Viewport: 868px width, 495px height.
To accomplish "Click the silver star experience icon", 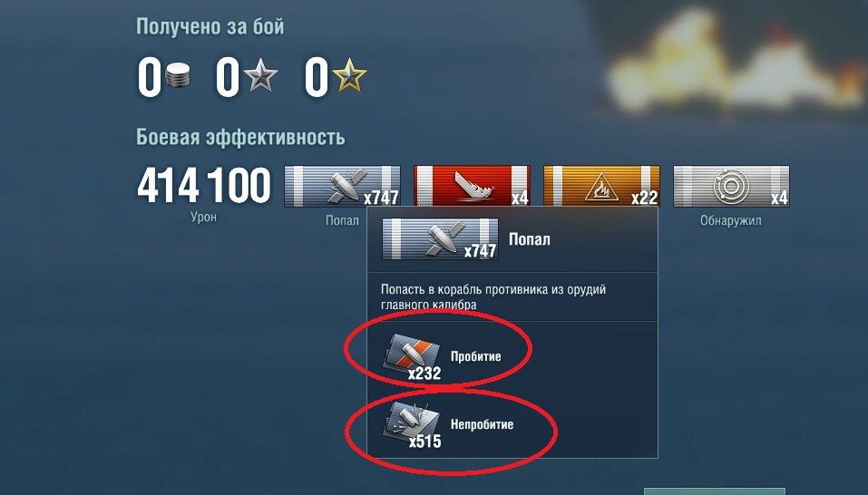I will [x=260, y=75].
